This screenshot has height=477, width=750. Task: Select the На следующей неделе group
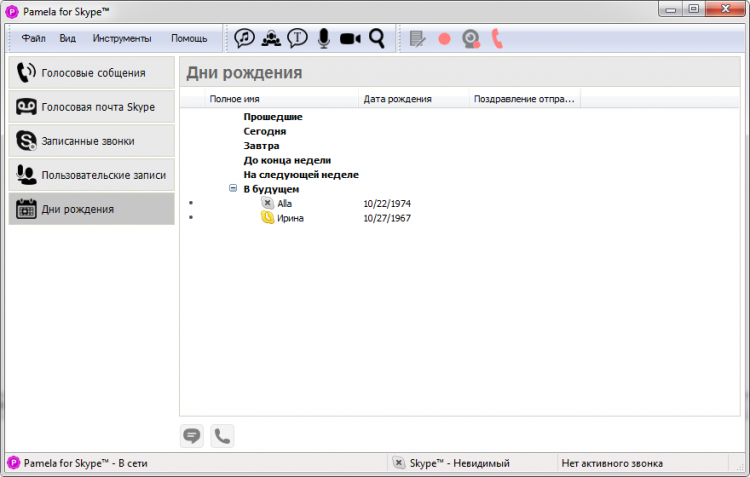click(301, 175)
